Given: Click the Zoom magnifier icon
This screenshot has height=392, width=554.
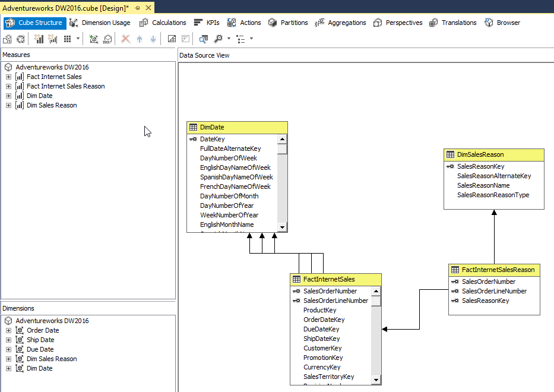Looking at the screenshot, I should tap(219, 39).
